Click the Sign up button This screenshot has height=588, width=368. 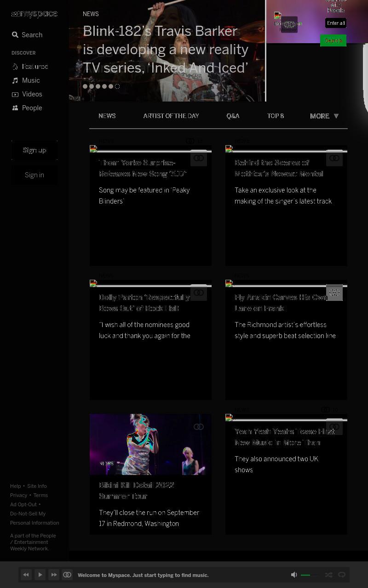pos(34,150)
